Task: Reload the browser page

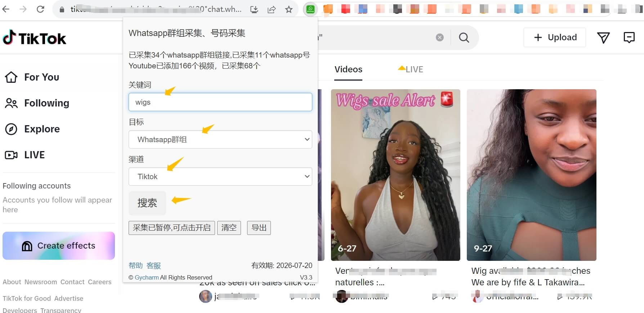Action: [x=40, y=9]
